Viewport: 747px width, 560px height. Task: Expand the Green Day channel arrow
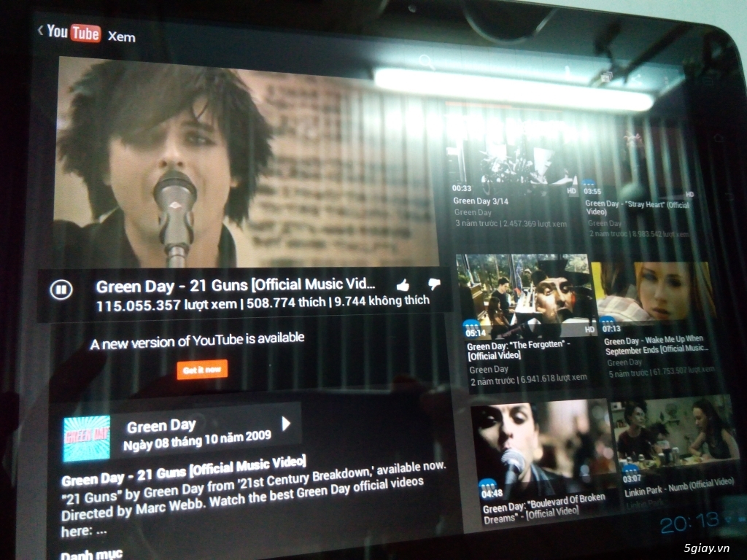286,424
